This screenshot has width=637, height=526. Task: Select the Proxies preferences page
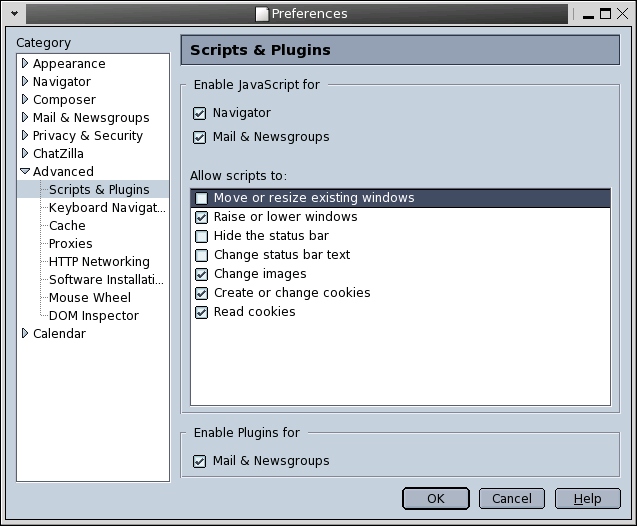pos(70,244)
